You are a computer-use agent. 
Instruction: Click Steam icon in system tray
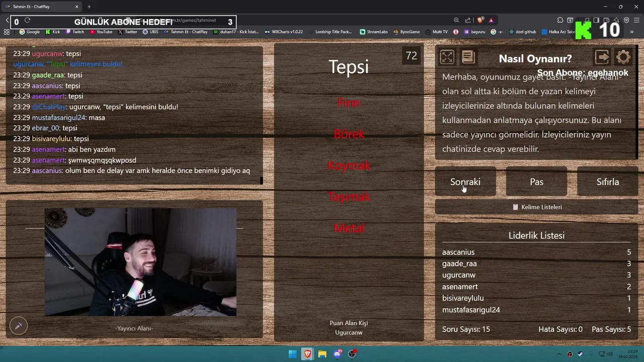(x=581, y=354)
